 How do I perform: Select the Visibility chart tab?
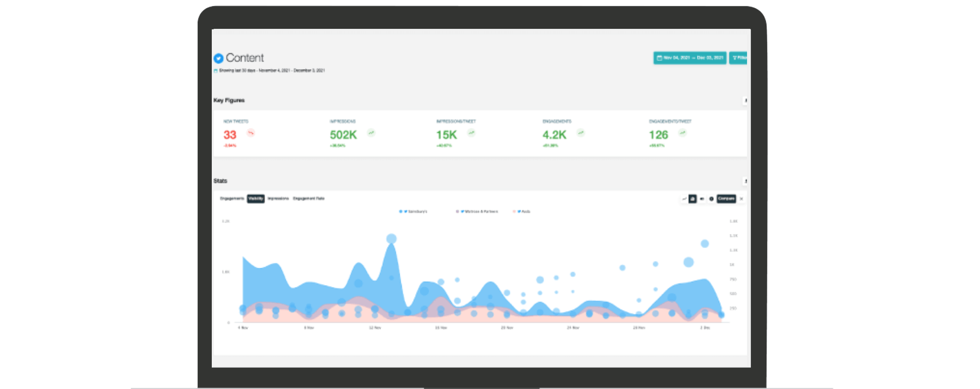(x=255, y=199)
